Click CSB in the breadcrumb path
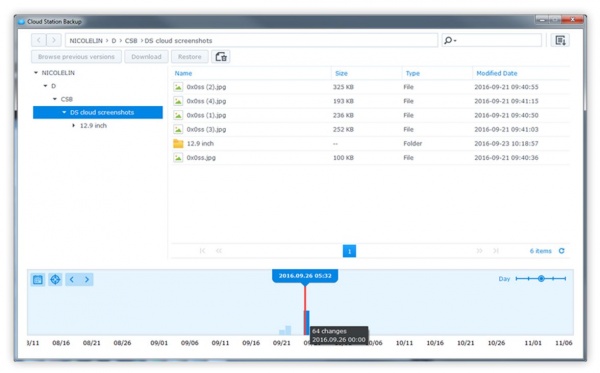600x373 pixels. pos(131,41)
